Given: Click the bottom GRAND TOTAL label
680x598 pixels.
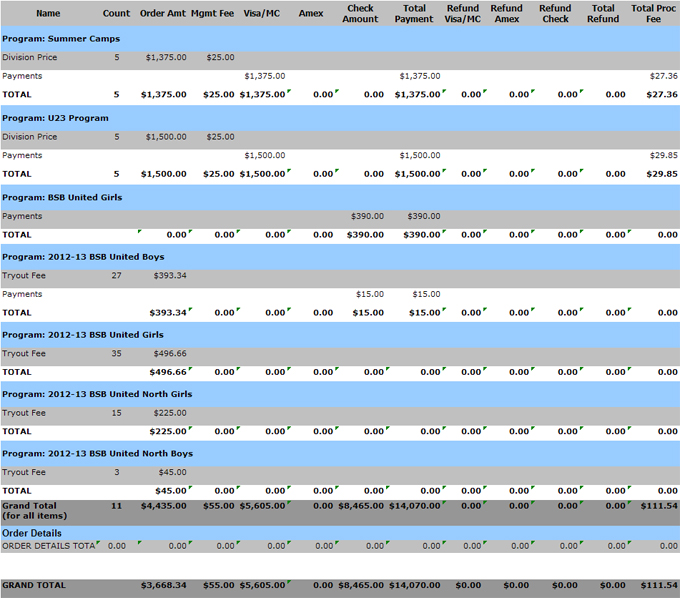Looking at the screenshot, I should click(34, 585).
